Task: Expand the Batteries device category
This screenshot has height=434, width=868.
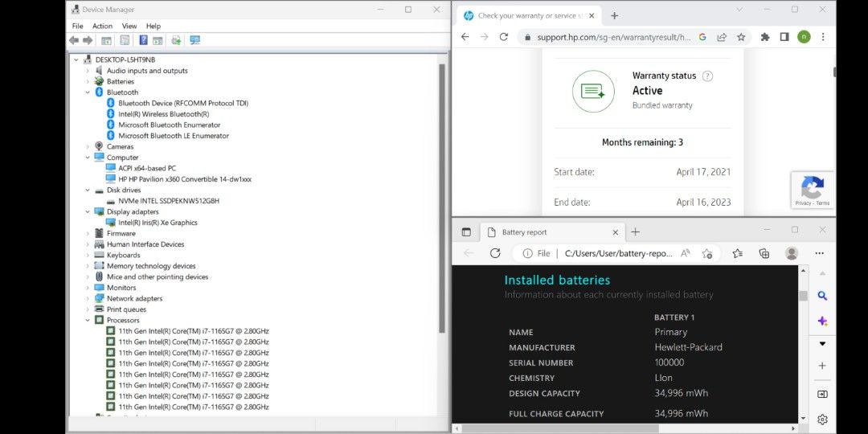Action: (88, 81)
